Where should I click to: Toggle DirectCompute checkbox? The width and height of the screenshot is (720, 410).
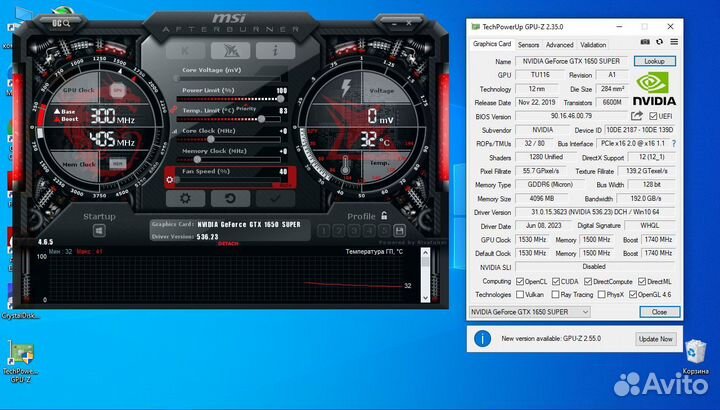coord(588,281)
